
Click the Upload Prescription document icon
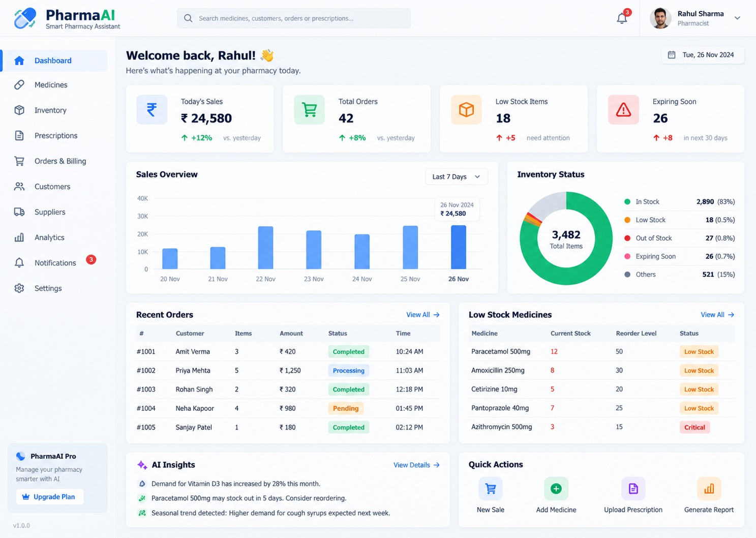pyautogui.click(x=633, y=489)
